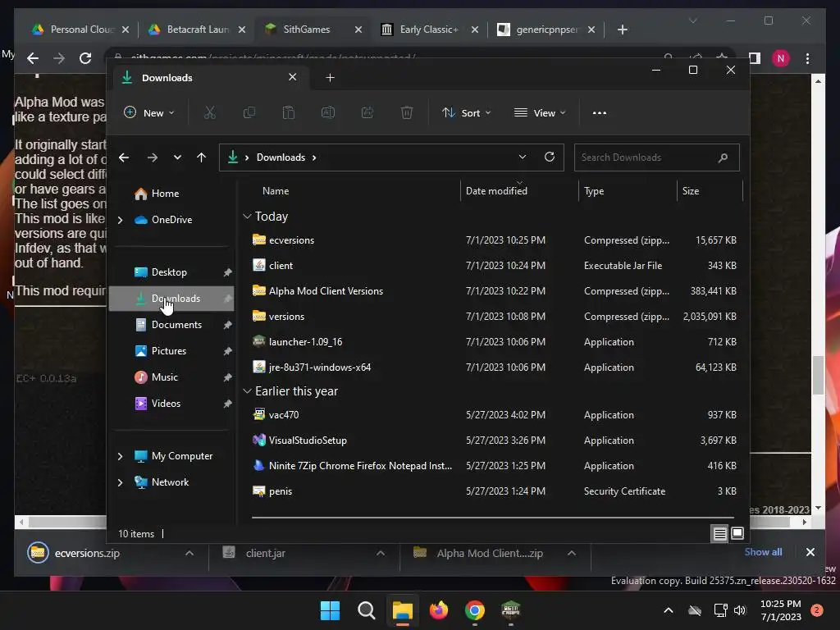Select Pictures in navigation pane
This screenshot has width=840, height=630.
tap(169, 351)
